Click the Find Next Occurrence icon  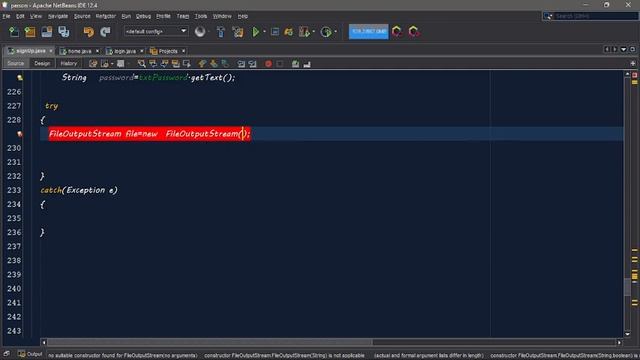tap(164, 64)
